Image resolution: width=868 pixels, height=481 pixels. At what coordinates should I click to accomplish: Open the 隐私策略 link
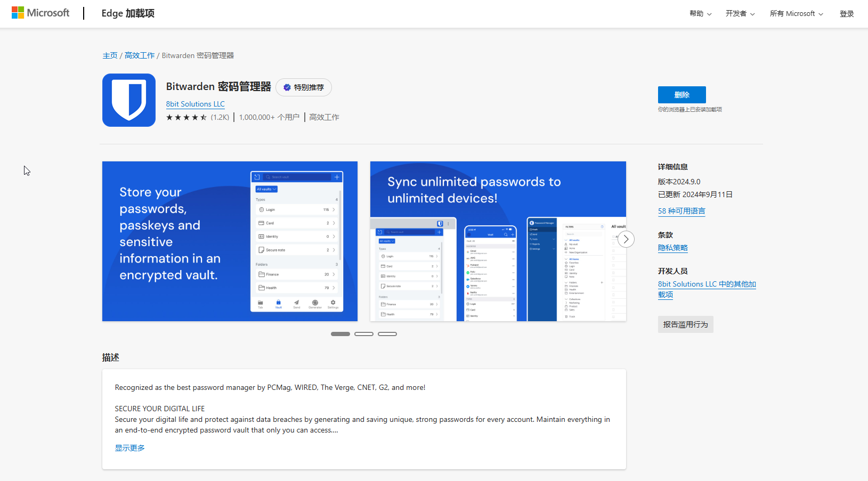click(672, 248)
